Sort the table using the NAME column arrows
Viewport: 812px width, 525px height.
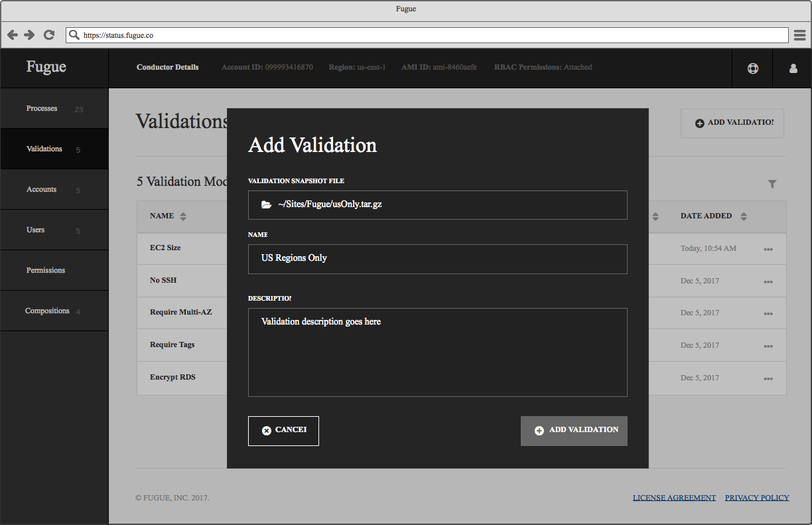pos(182,216)
